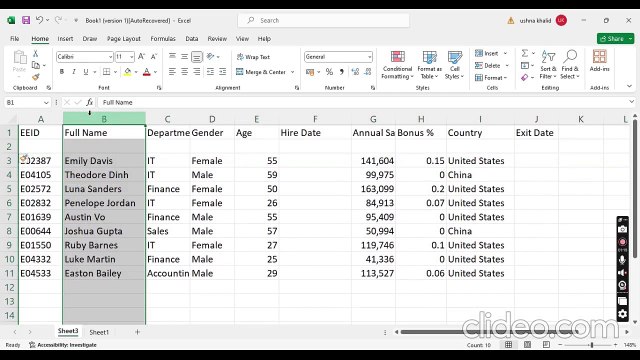Apply cell borders with the Borders icon
Image resolution: width=640 pixels, height=360 pixels.
click(107, 72)
